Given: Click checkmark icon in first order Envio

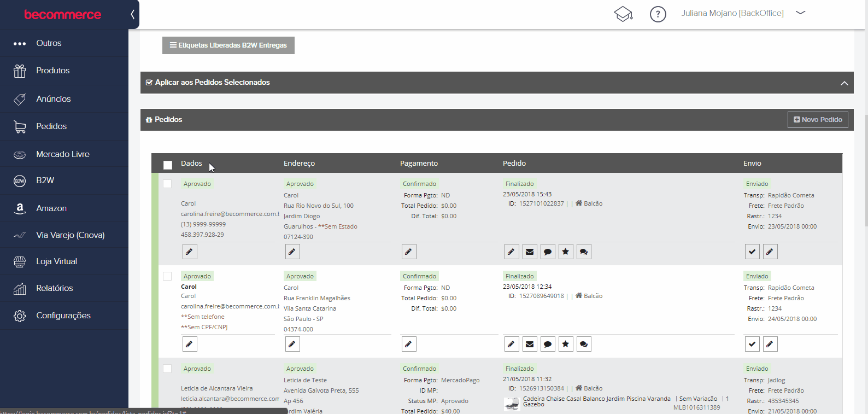Looking at the screenshot, I should (x=752, y=252).
